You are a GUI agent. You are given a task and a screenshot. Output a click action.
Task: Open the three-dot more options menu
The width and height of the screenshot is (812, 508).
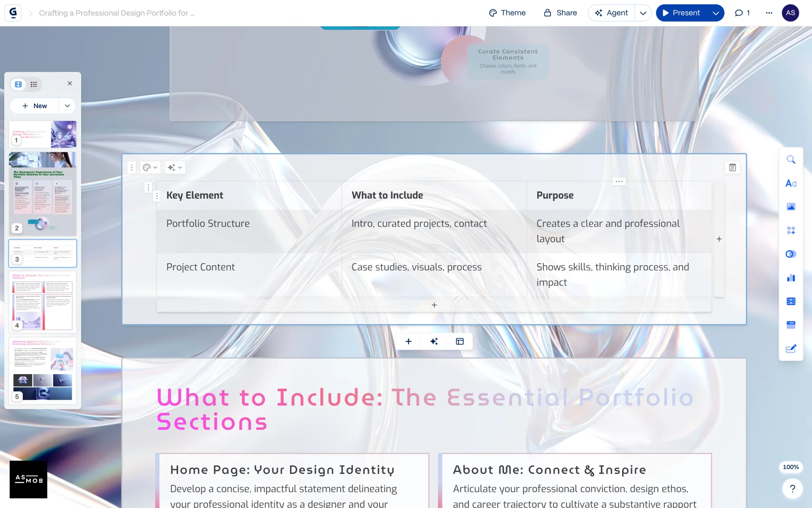pyautogui.click(x=769, y=13)
